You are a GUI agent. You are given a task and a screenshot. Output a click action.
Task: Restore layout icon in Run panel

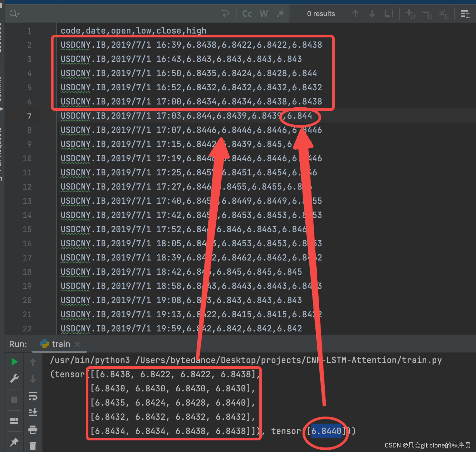pyautogui.click(x=14, y=421)
